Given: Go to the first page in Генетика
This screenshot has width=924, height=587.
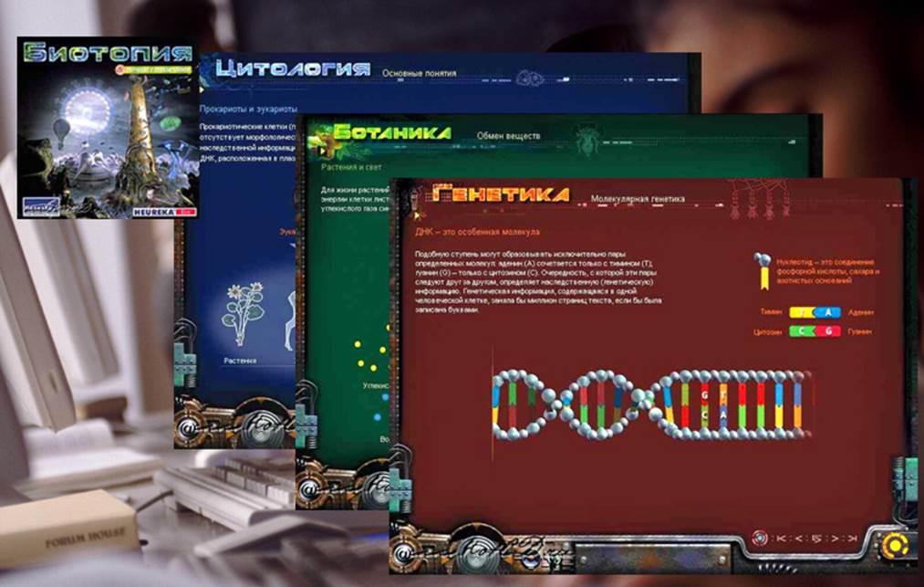Looking at the screenshot, I should [782, 538].
